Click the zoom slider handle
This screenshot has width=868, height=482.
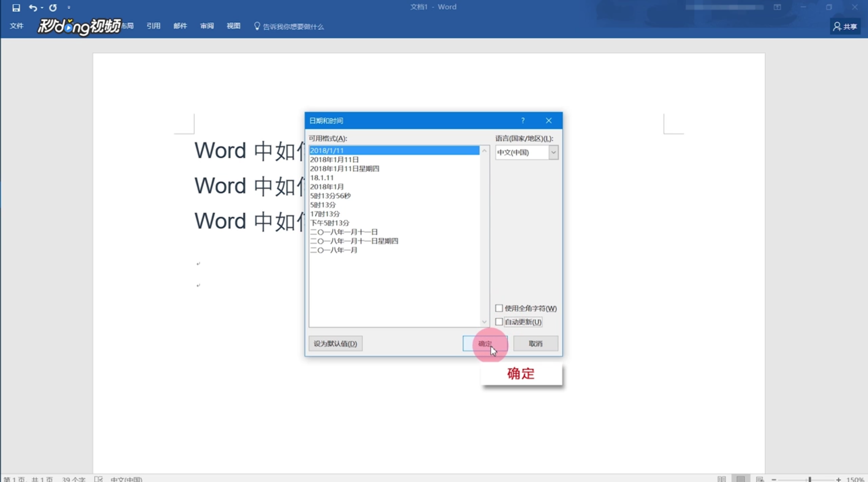(x=810, y=479)
